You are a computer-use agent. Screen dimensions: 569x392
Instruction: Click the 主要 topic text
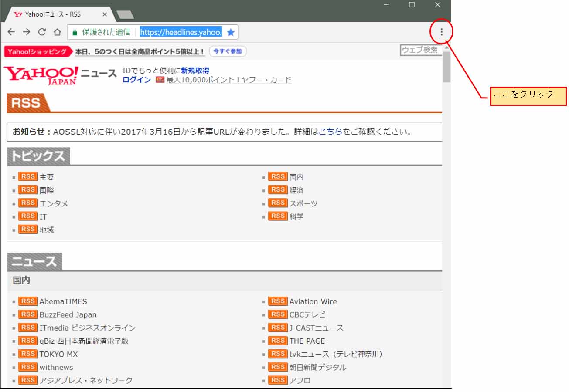(47, 177)
